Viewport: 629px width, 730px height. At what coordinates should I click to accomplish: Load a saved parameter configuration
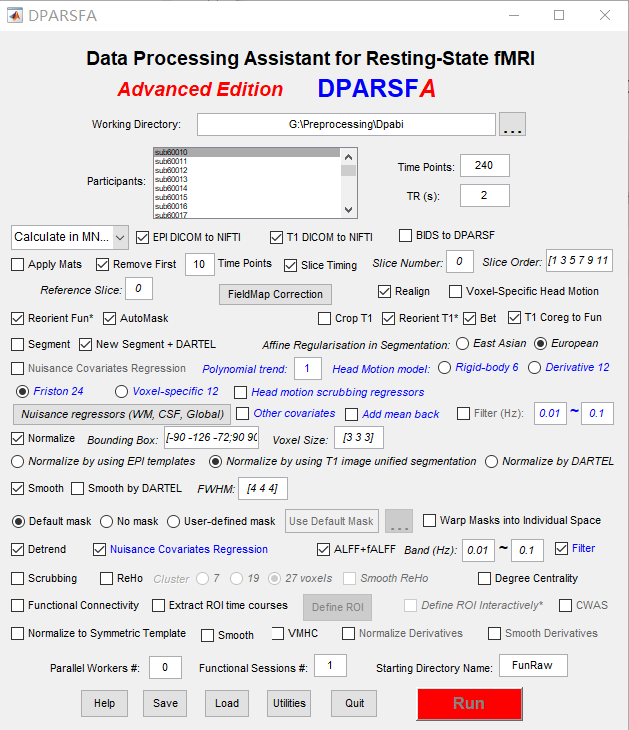click(227, 703)
